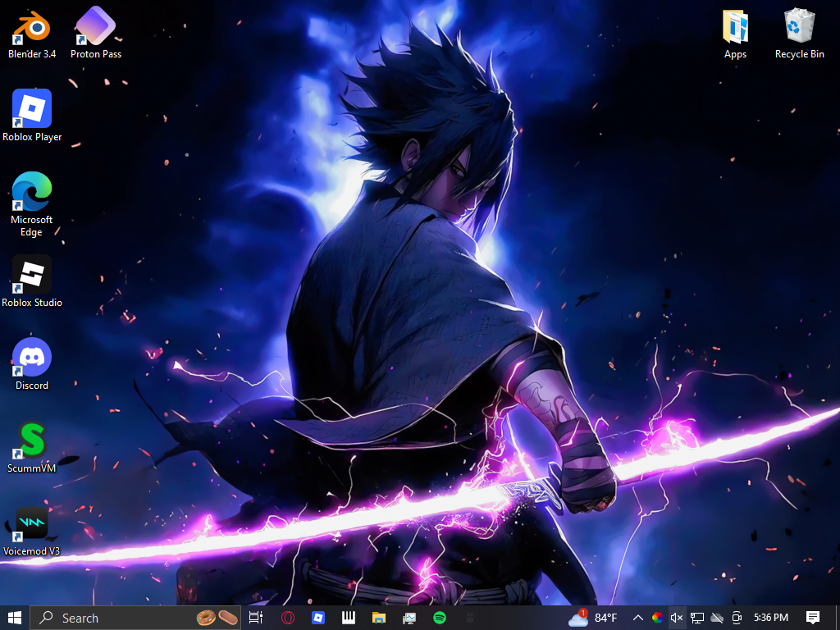Viewport: 840px width, 630px height.
Task: Select the Apps folder on desktop
Action: (x=735, y=33)
